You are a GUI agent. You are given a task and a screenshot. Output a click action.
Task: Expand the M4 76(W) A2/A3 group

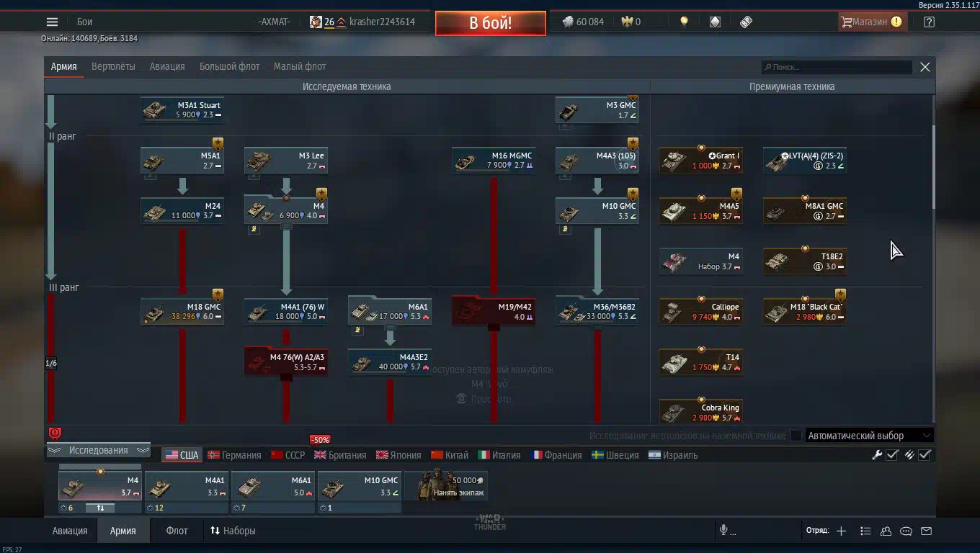click(286, 362)
